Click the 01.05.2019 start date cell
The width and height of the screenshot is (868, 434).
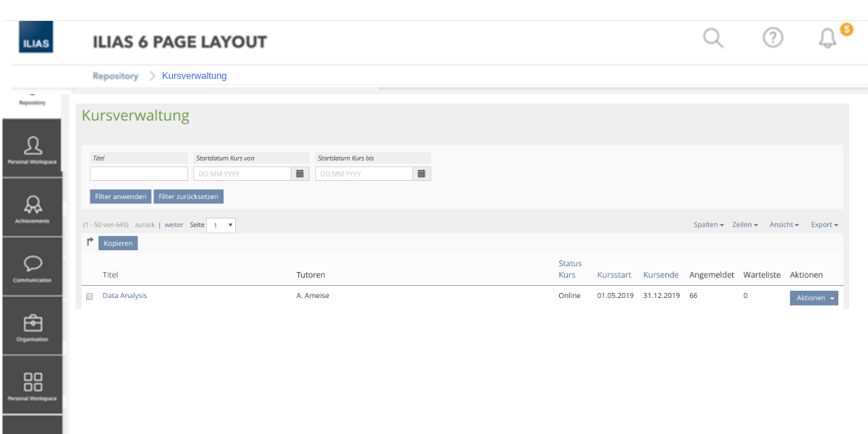616,296
